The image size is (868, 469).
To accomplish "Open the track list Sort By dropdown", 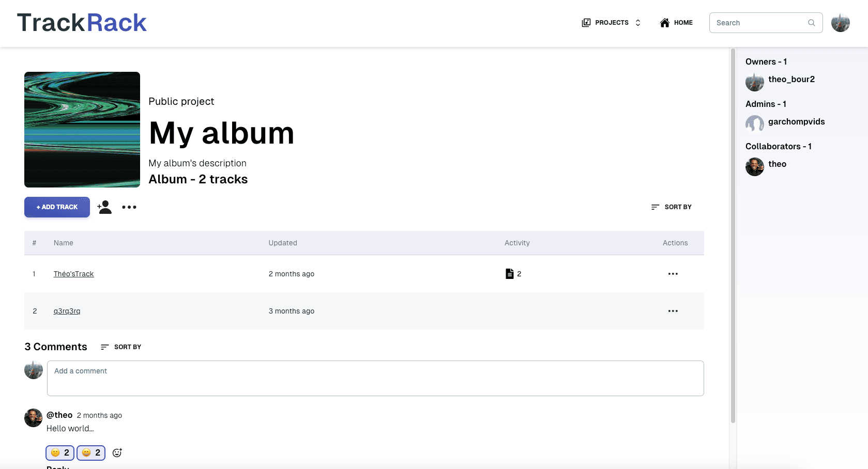I will point(671,207).
